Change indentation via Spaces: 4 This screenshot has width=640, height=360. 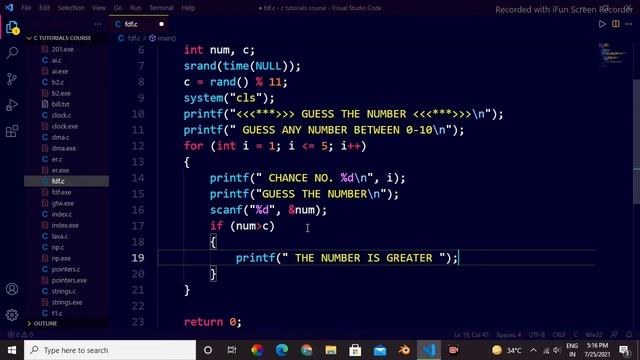click(509, 335)
